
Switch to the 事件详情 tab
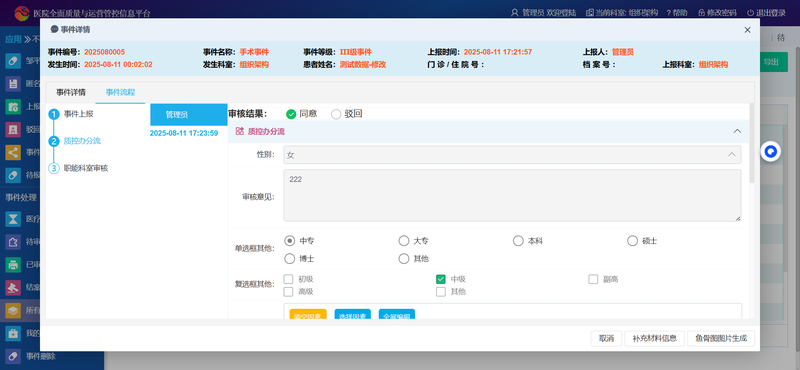point(71,92)
